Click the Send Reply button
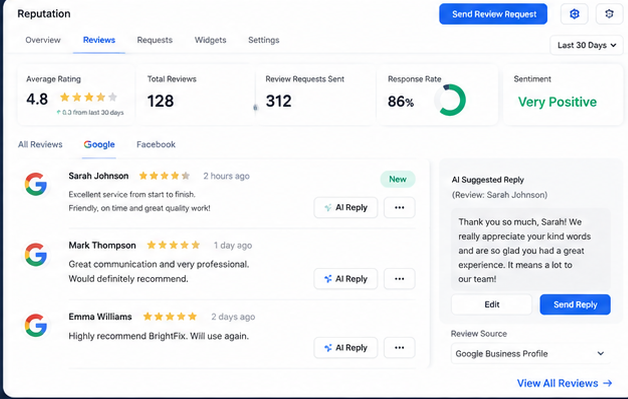The image size is (628, 399). (x=575, y=304)
